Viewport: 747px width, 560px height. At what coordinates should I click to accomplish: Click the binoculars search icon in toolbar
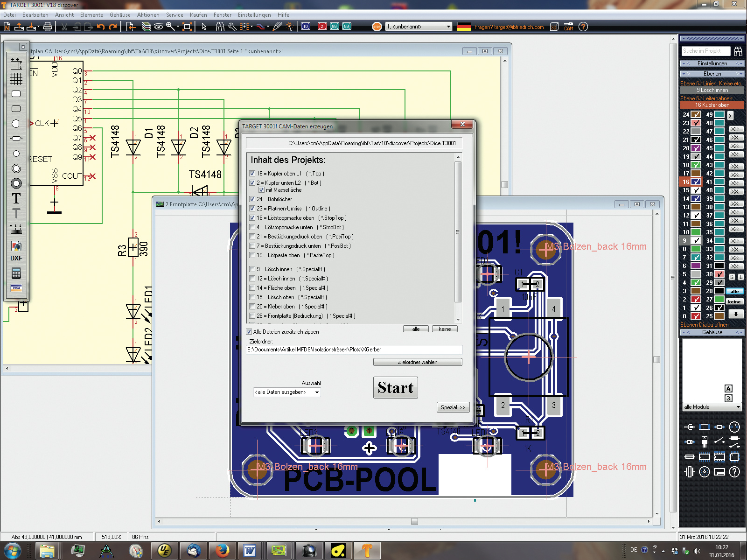click(220, 27)
